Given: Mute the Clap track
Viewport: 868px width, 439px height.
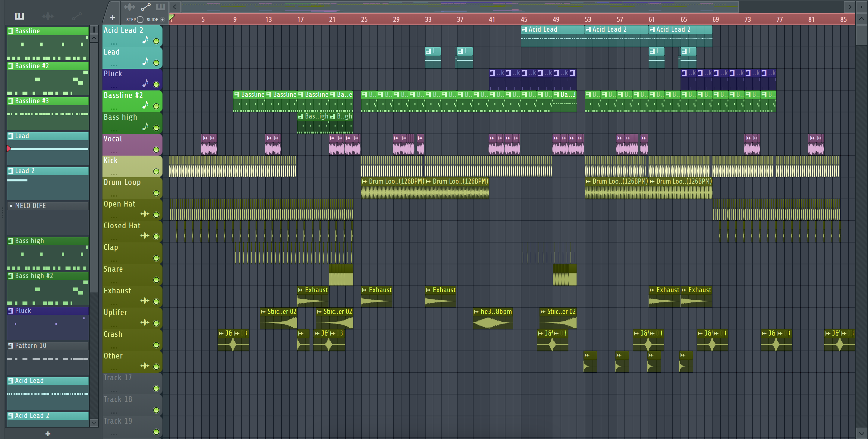Looking at the screenshot, I should 156,258.
